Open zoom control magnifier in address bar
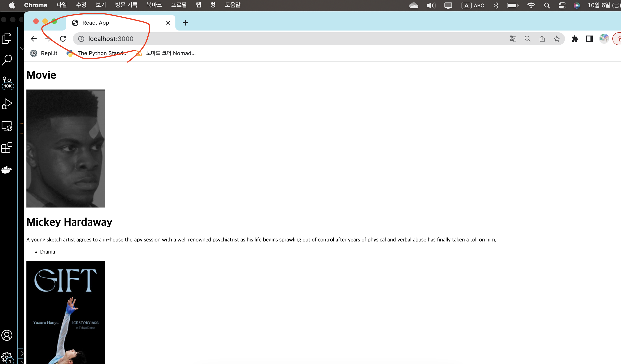The height and width of the screenshot is (364, 621). [x=527, y=39]
